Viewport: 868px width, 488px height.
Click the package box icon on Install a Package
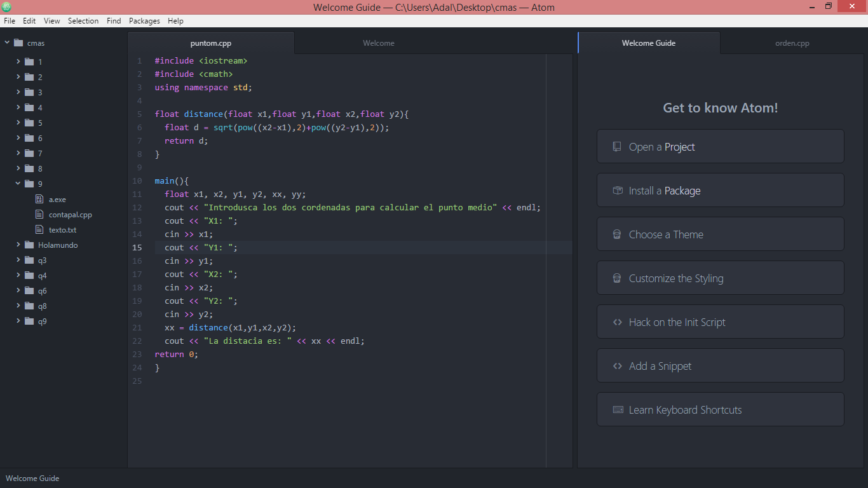tap(617, 191)
